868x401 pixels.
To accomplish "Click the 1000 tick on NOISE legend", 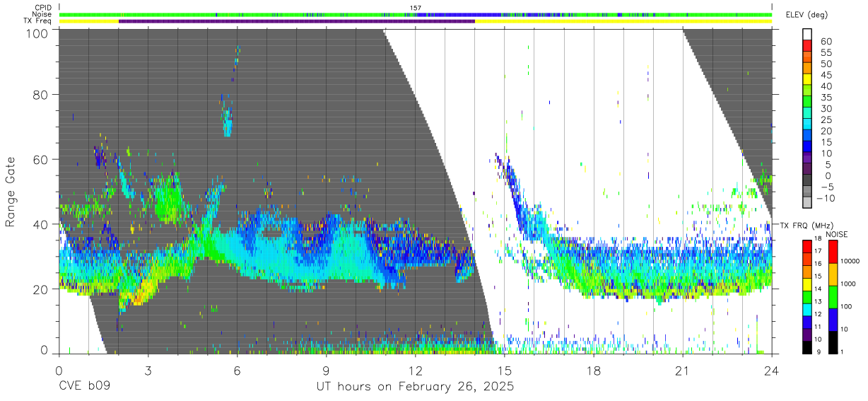I will 849,284.
